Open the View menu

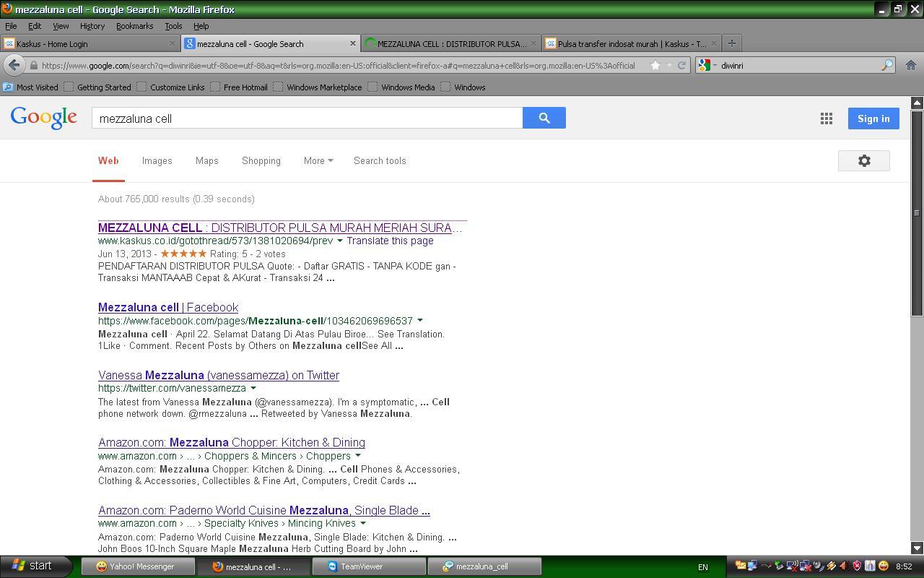coord(61,26)
